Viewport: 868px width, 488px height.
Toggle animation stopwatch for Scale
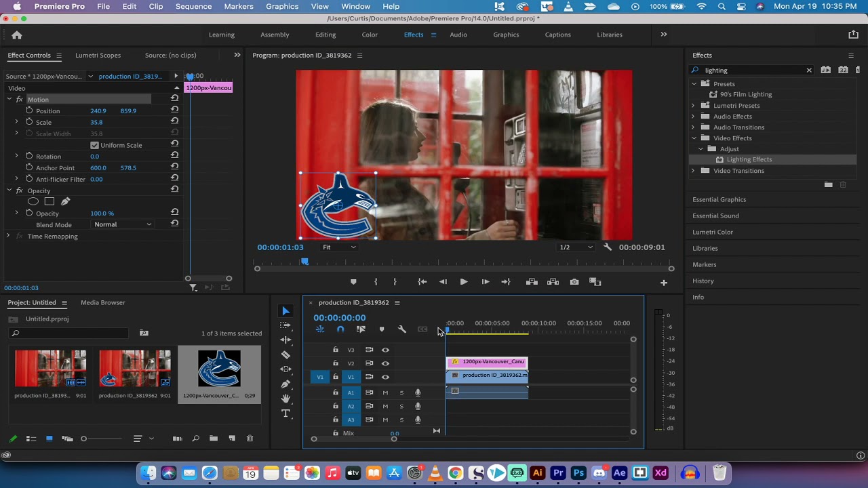29,122
